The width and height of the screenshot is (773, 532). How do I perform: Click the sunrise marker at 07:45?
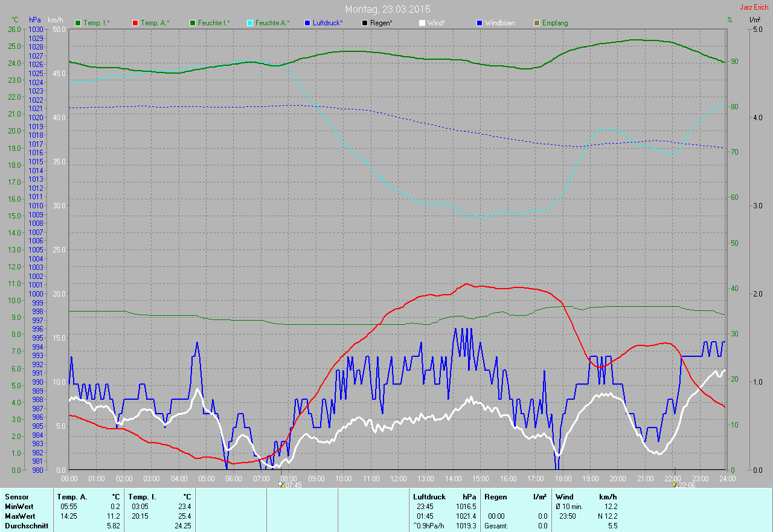281,484
